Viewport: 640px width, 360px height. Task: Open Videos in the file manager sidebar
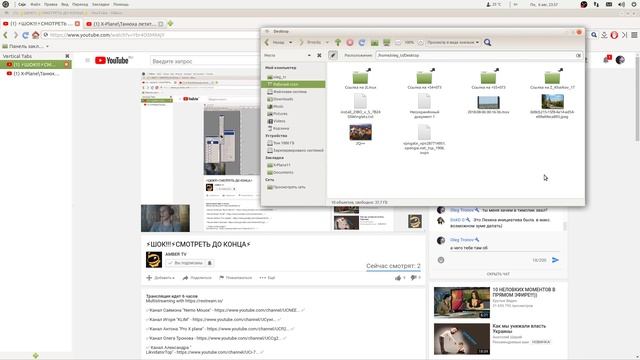pyautogui.click(x=276, y=121)
